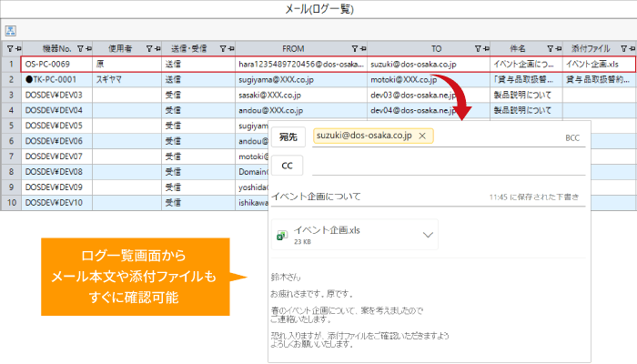Click FROM cell sugiyama@XXX.co.jp in row 2

coord(301,80)
